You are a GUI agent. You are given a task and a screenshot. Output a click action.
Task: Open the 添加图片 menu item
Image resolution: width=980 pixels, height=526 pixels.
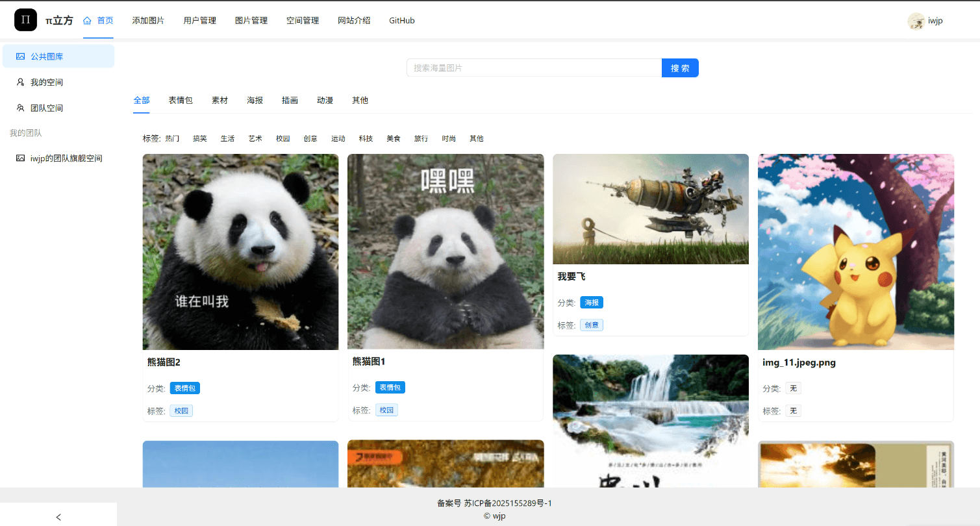[148, 21]
